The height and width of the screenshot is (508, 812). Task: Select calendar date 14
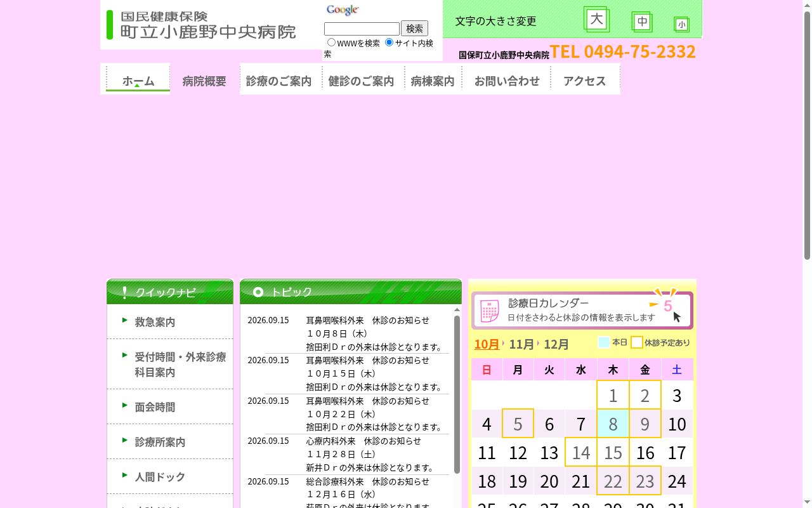[x=581, y=452]
